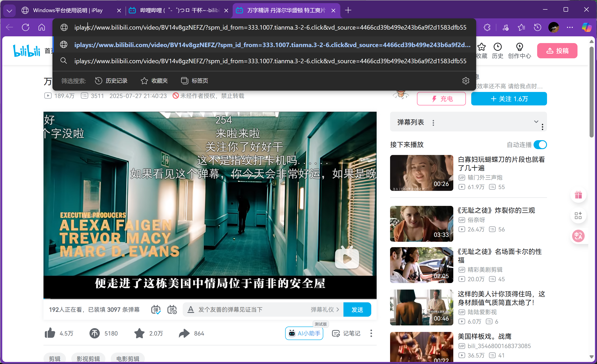Like the video with the thumbs-up icon
The height and width of the screenshot is (364, 597).
(x=50, y=333)
